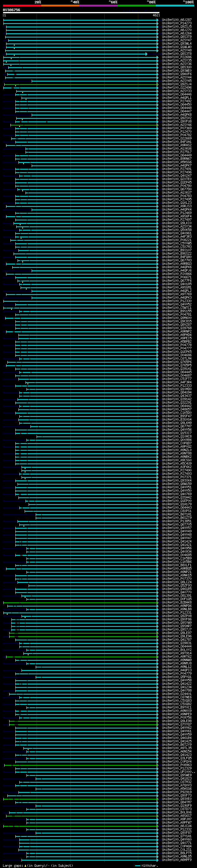Select hit label UniRef100_A8J264

177,33
